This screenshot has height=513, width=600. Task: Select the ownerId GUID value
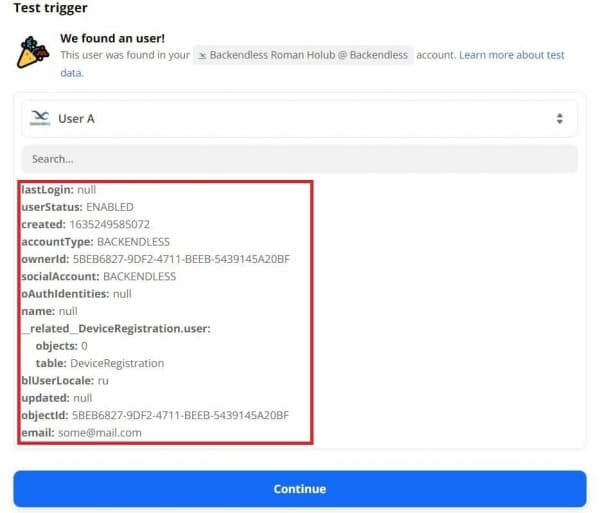181,259
